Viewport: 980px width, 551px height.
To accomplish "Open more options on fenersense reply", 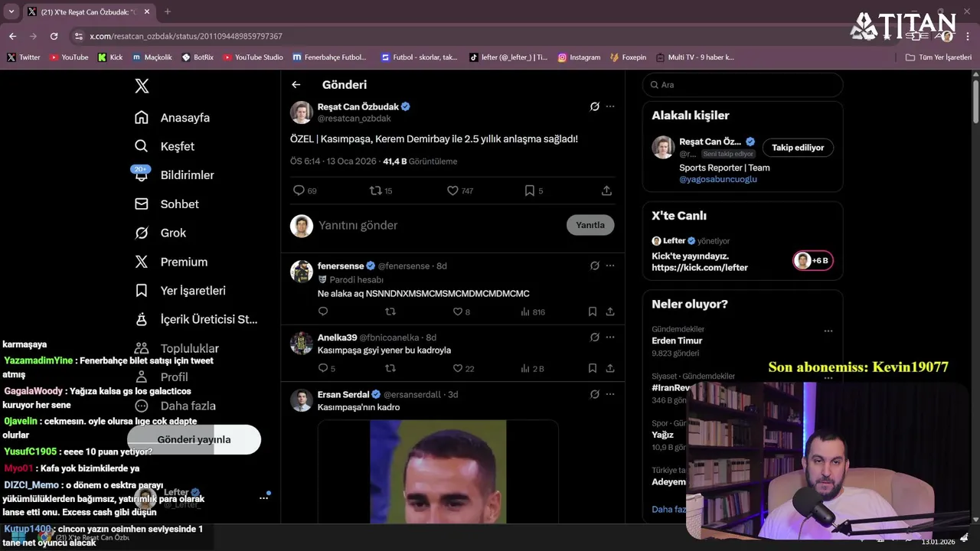I will [610, 266].
